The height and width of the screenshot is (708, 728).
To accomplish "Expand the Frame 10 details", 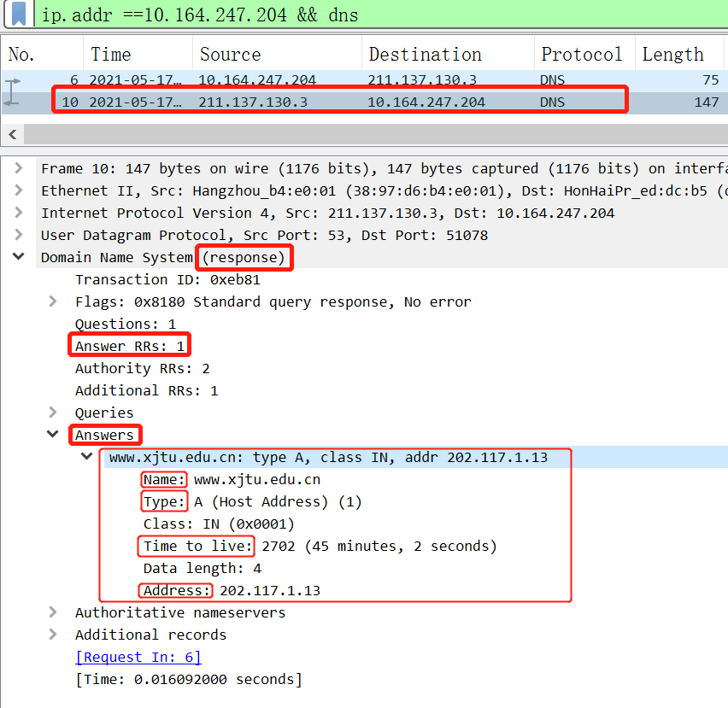I will (x=19, y=168).
